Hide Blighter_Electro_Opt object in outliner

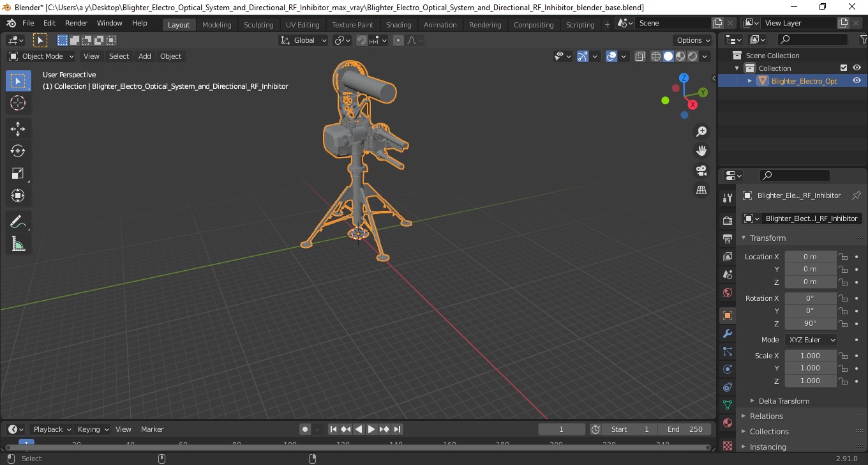point(857,80)
